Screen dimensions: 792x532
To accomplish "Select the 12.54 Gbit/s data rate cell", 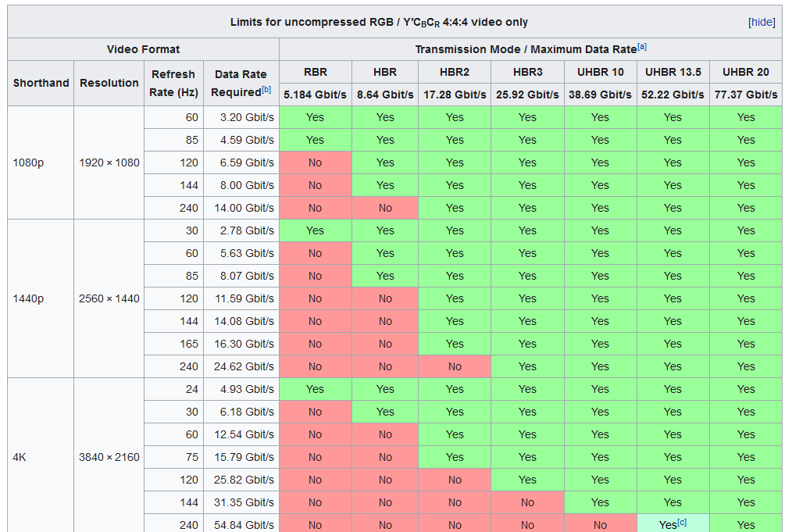I will 241,434.
